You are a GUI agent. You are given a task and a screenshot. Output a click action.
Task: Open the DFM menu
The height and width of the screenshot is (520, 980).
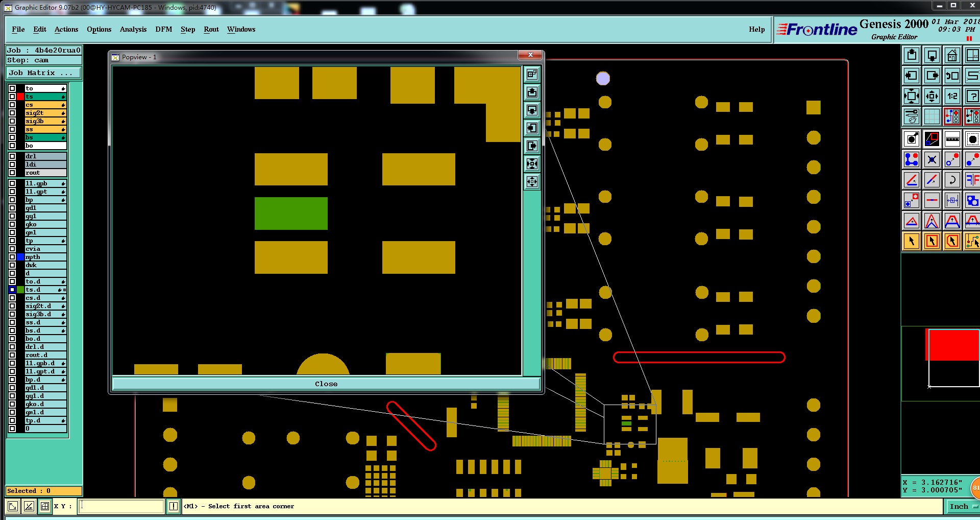coord(164,30)
